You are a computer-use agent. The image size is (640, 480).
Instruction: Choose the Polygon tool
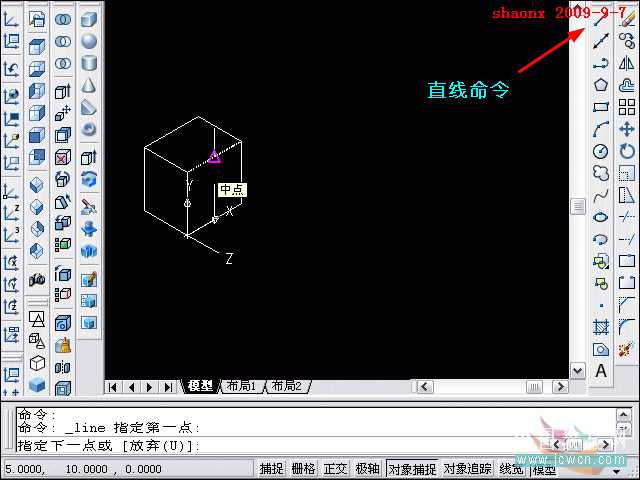601,85
